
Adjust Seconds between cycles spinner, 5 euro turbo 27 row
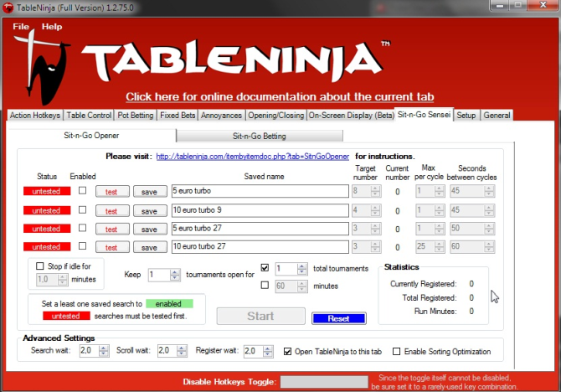tap(489, 229)
